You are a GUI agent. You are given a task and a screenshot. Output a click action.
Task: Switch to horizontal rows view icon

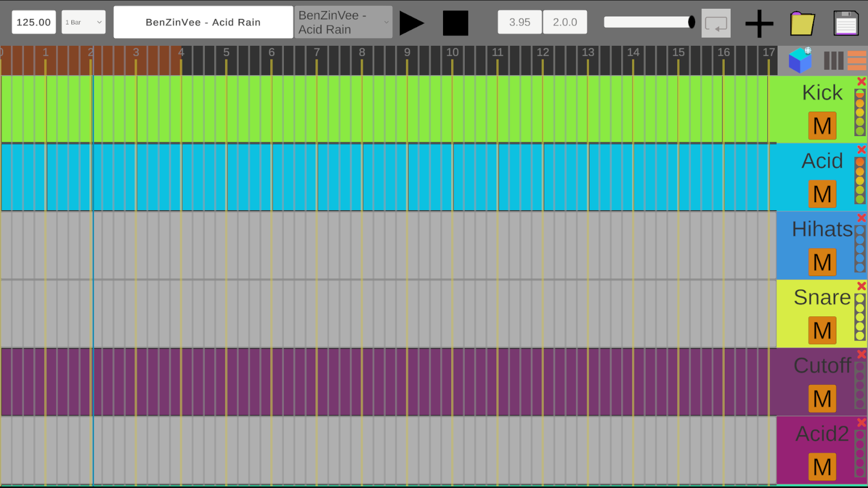857,60
